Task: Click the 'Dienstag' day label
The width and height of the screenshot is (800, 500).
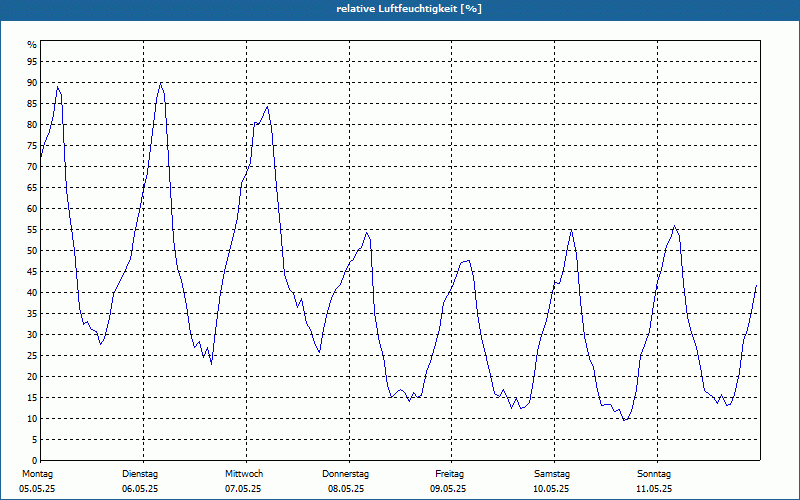Action: (140, 474)
